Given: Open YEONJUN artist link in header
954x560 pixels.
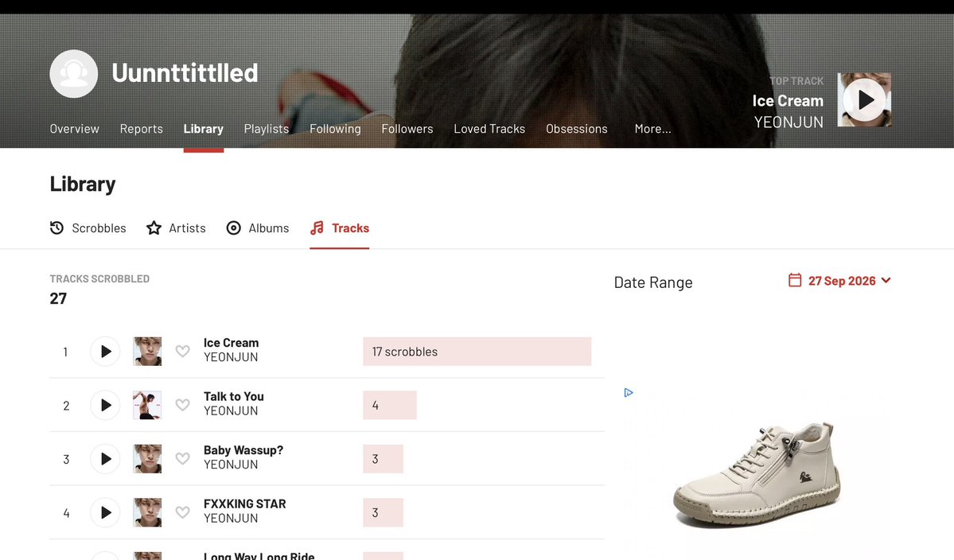Looking at the screenshot, I should point(789,122).
